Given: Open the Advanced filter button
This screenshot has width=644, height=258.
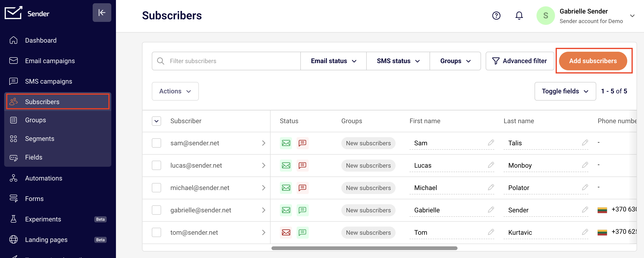Looking at the screenshot, I should (519, 61).
